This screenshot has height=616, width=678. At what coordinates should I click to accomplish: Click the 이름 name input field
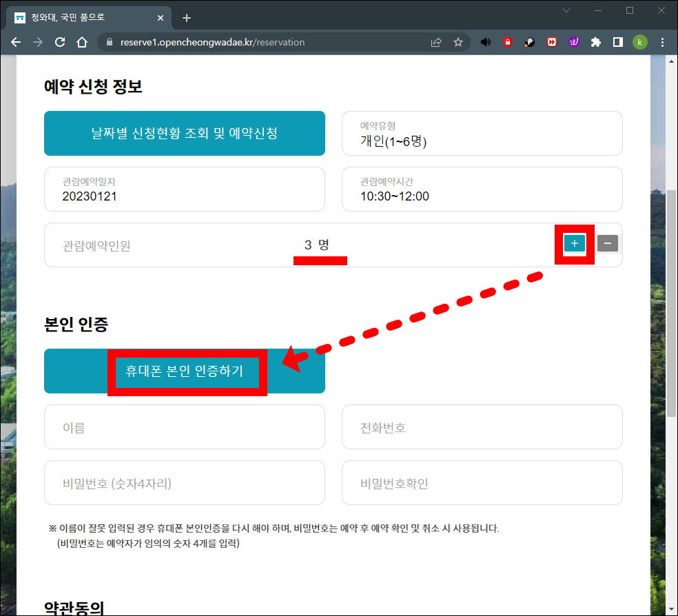(184, 427)
